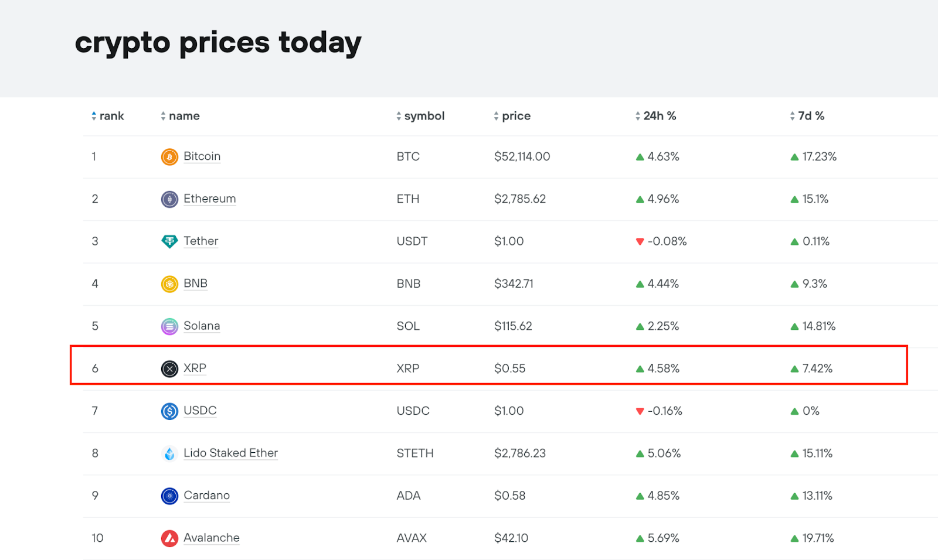Click the Ethereum coin logo icon
The image size is (938, 560).
click(x=169, y=199)
